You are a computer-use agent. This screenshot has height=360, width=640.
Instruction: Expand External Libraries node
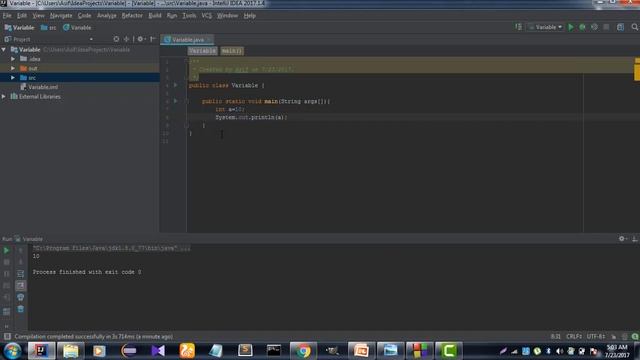click(x=4, y=96)
